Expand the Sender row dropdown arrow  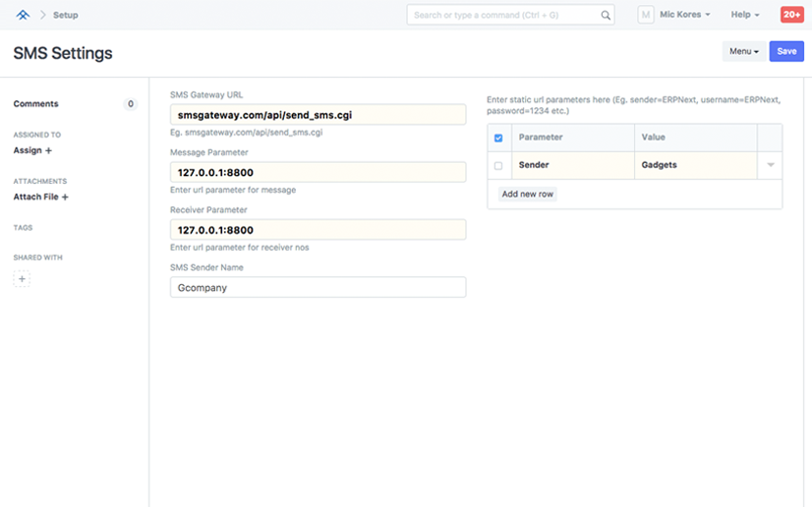point(771,165)
